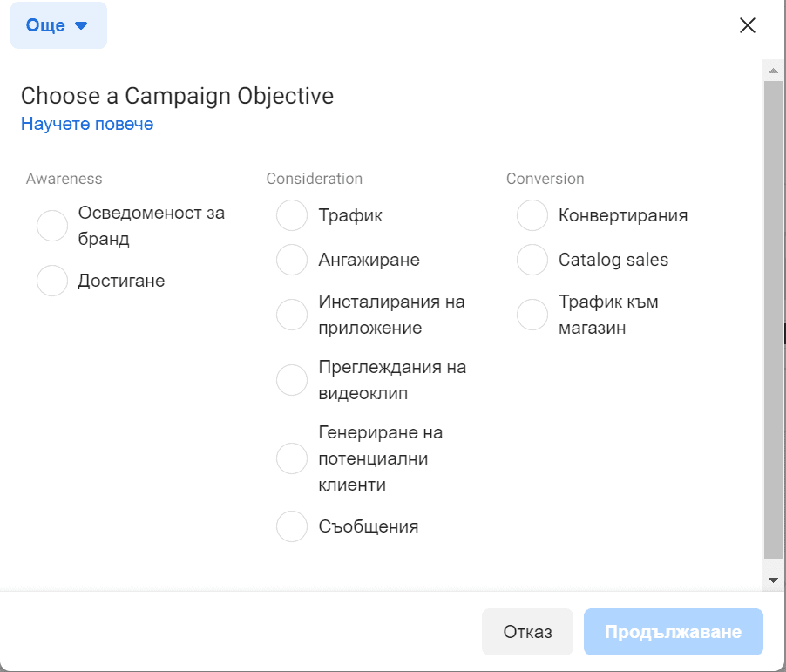Screen dimensions: 786x672
Task: Click the Продължаване button
Action: point(673,631)
